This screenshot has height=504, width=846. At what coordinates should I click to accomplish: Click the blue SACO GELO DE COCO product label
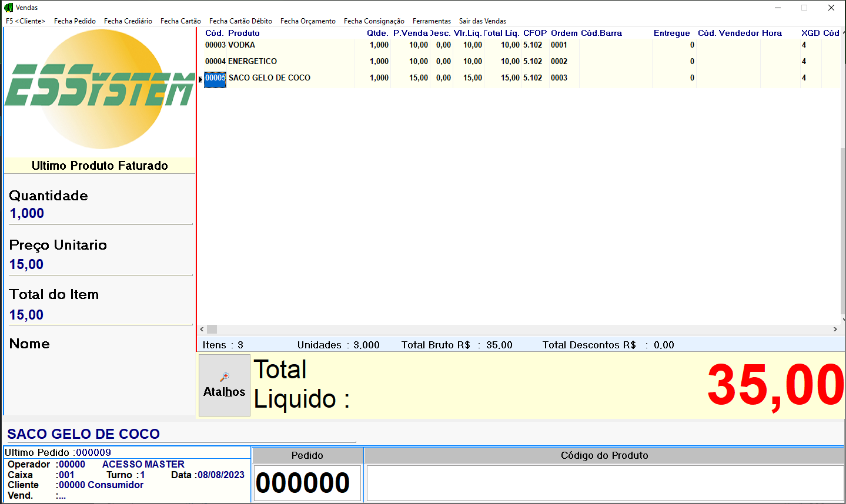(83, 434)
